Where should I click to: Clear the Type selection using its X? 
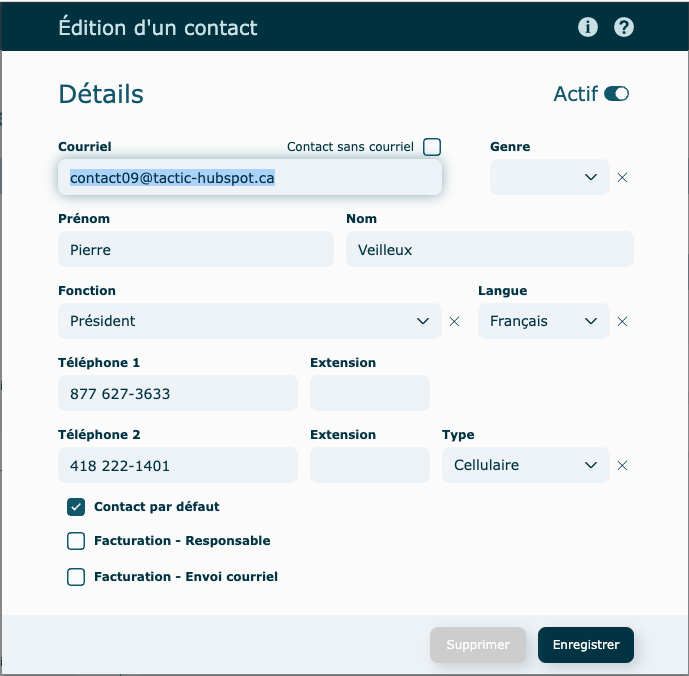(x=622, y=465)
